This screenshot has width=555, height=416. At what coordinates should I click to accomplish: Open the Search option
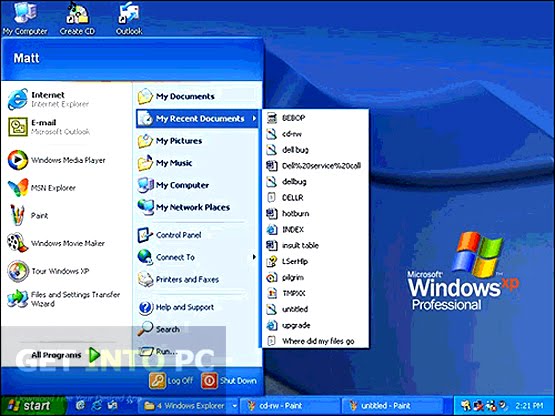(159, 329)
